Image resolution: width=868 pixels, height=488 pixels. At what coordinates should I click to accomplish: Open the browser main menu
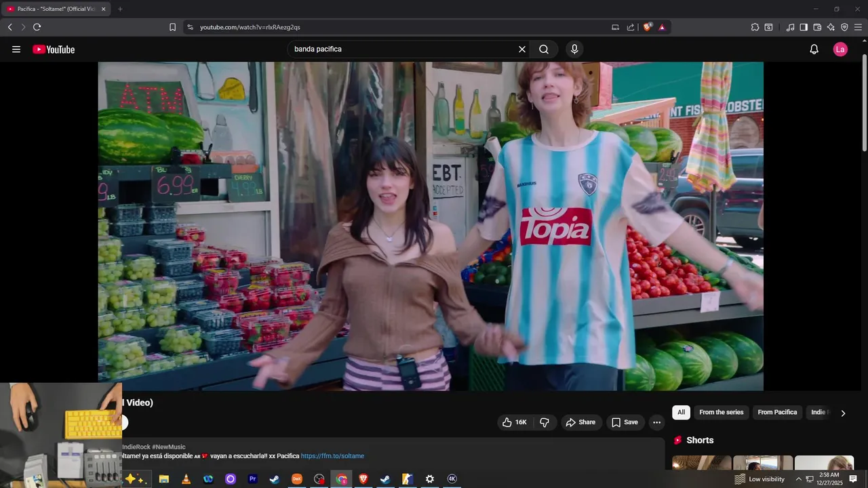coord(858,27)
